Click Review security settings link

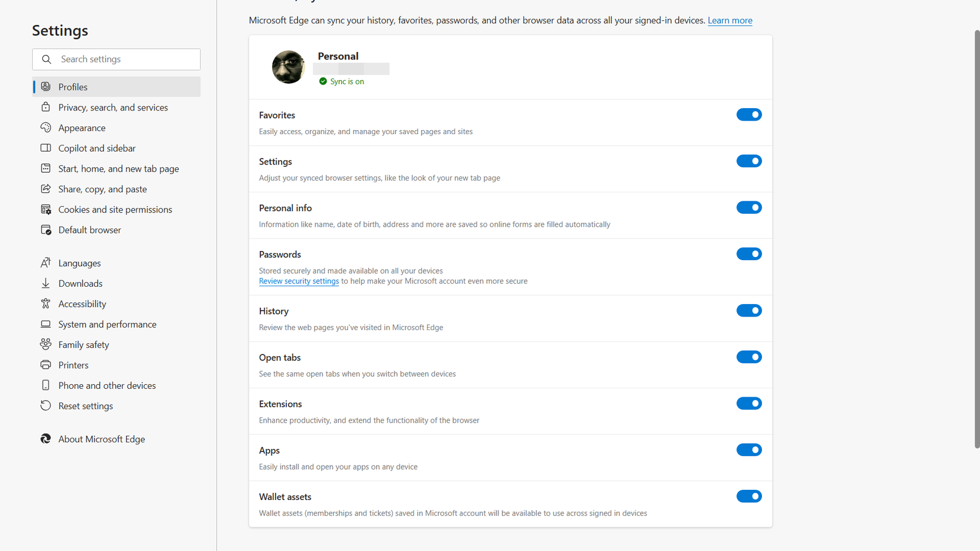[299, 281]
